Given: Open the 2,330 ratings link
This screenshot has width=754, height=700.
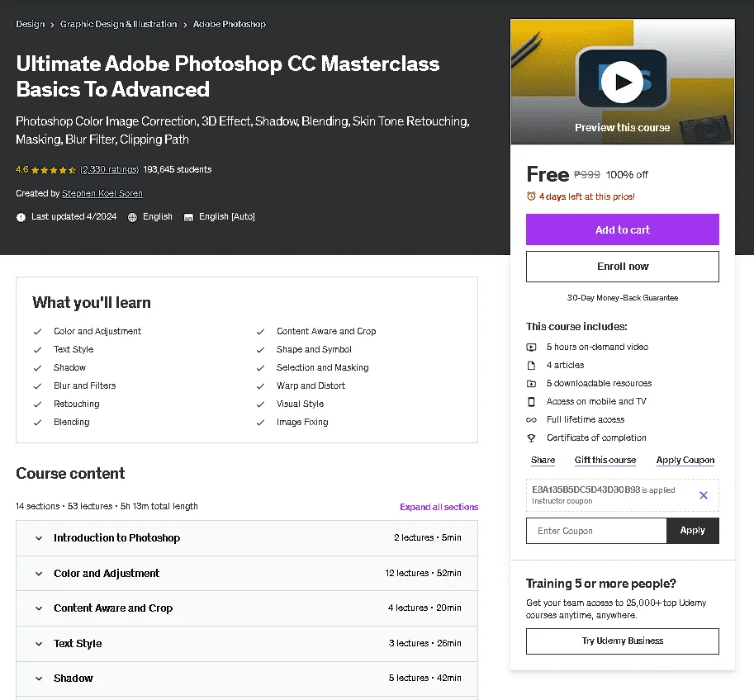Looking at the screenshot, I should pos(109,169).
